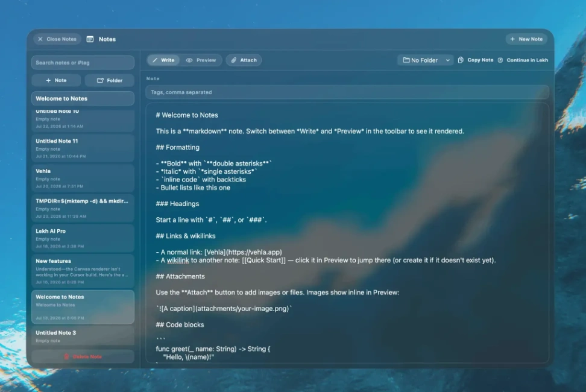Click the '# Welcome to Notes' heading line
The height and width of the screenshot is (392, 586).
187,115
